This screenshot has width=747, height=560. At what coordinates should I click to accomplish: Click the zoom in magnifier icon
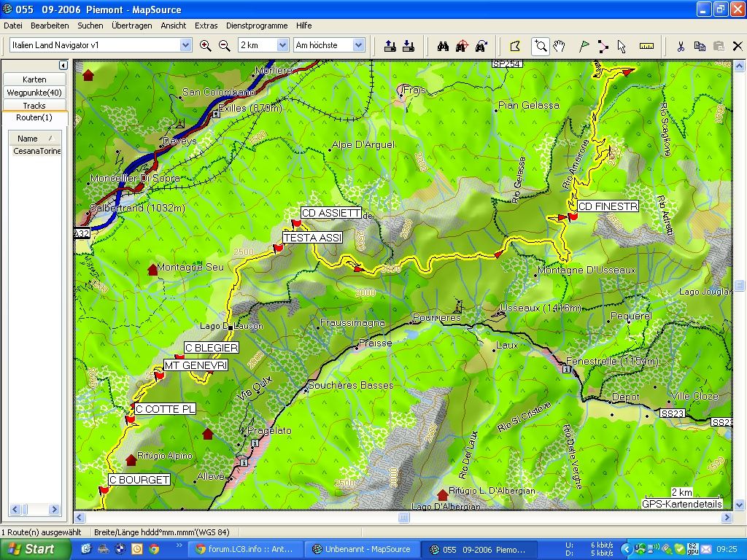tap(206, 45)
